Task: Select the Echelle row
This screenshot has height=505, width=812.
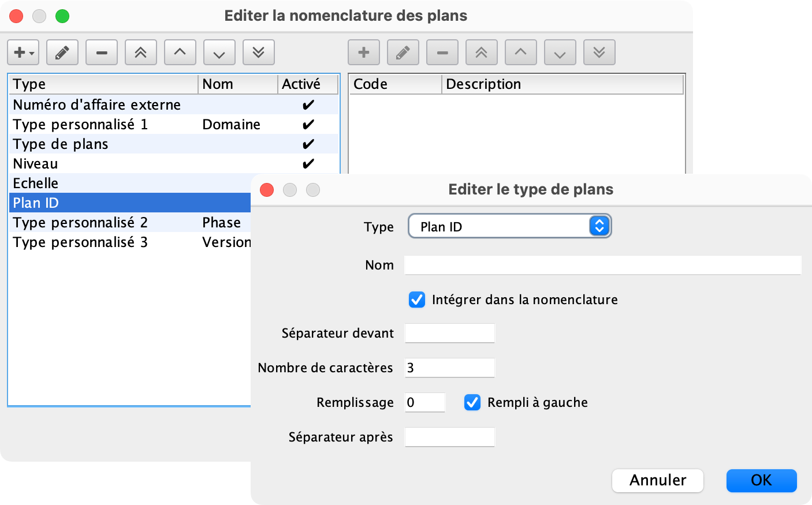Action: click(130, 183)
